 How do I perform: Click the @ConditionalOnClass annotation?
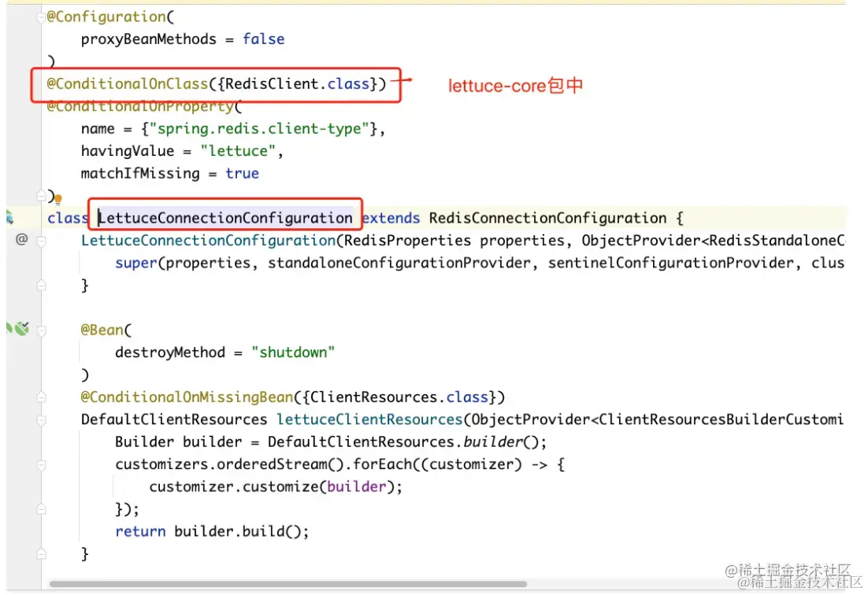coord(128,83)
